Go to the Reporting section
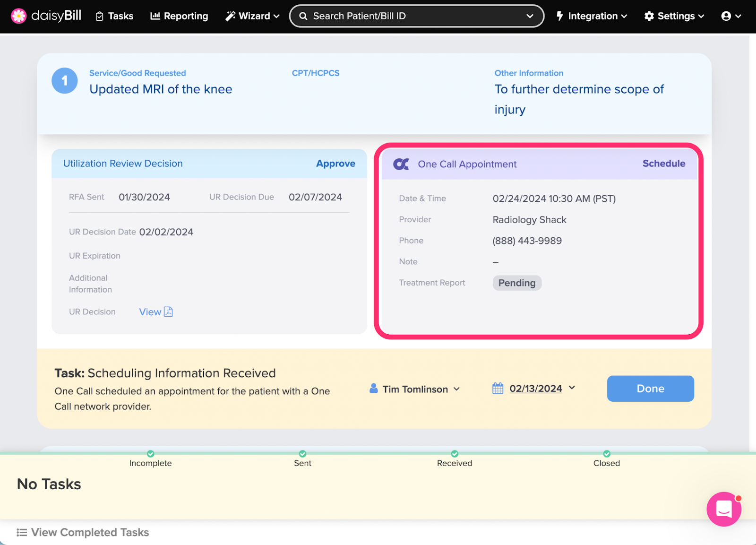 point(179,16)
